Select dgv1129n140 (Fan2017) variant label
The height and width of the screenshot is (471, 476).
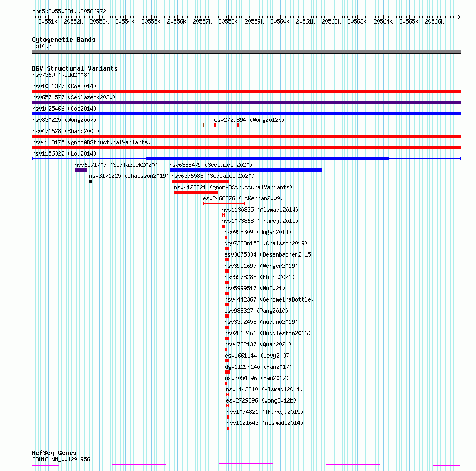pos(258,367)
